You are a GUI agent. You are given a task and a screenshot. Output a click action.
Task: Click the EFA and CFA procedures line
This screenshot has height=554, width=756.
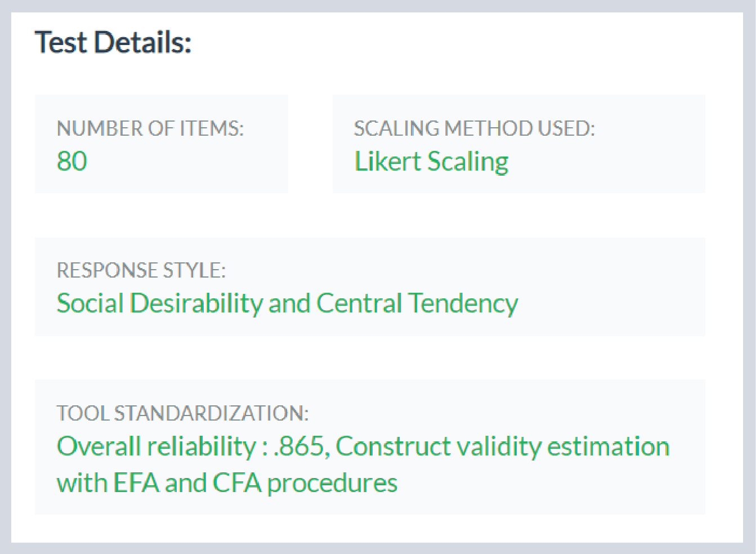(x=227, y=483)
